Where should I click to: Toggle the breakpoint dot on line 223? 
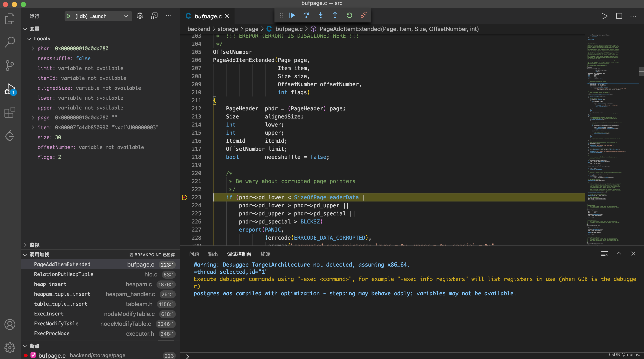coord(185,197)
